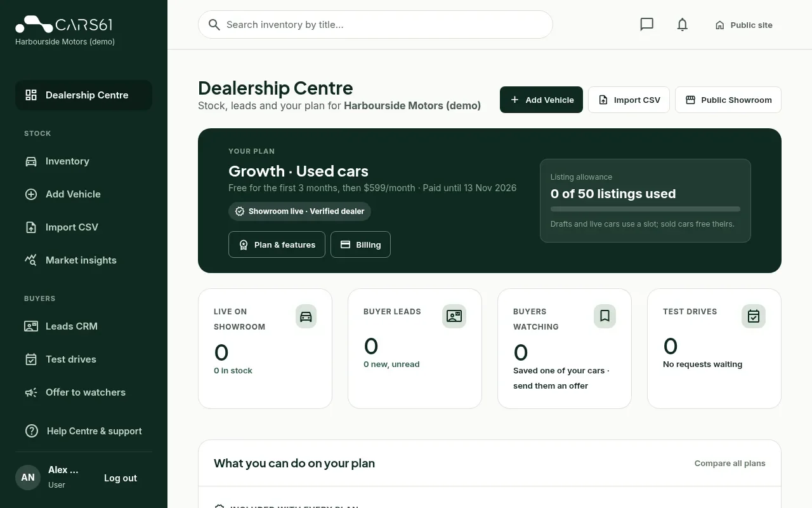
Task: Click the '0 in stock' text
Action: click(x=233, y=371)
